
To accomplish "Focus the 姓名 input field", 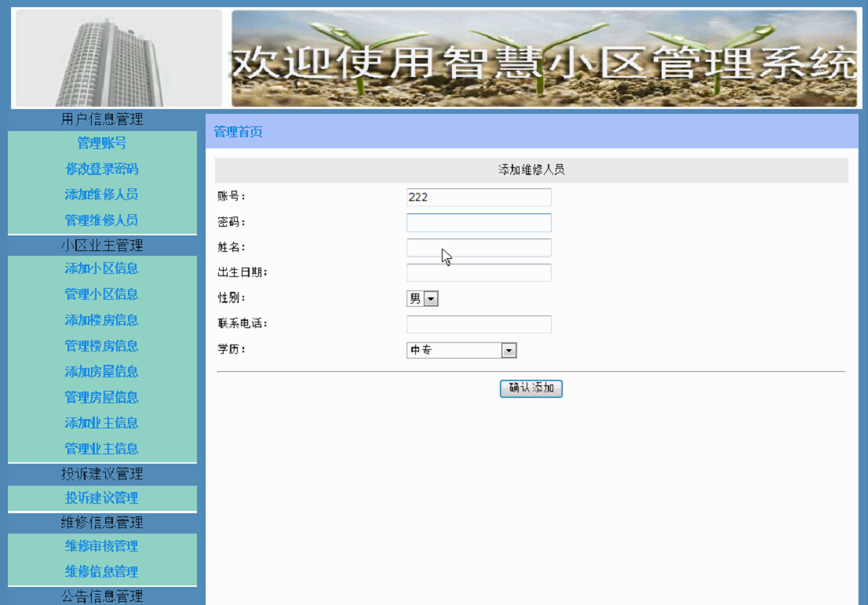I will click(x=479, y=247).
